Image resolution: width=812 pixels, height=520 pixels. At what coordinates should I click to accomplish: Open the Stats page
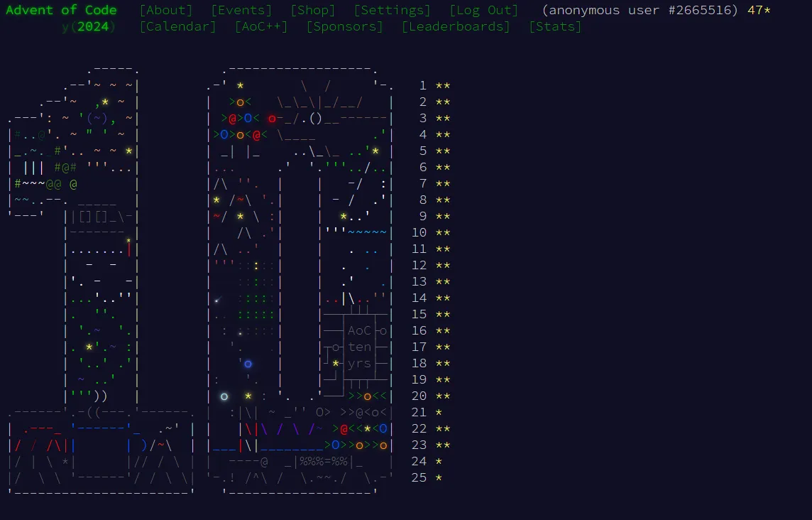556,26
